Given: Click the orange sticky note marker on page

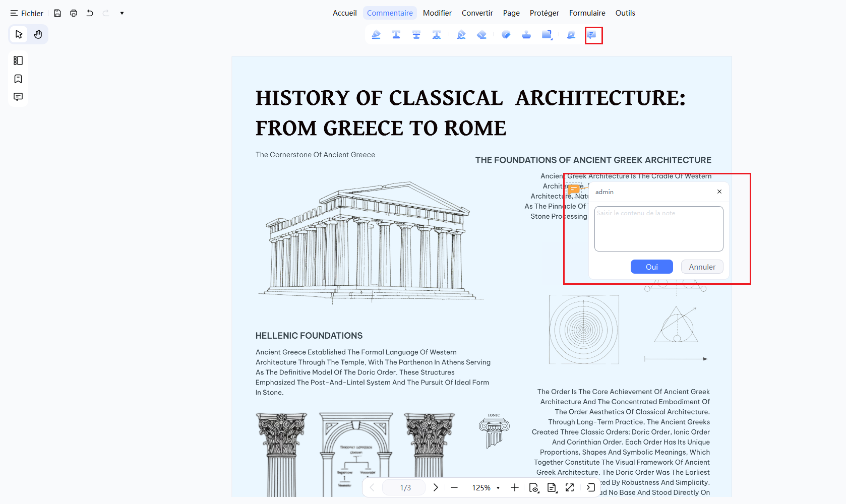Looking at the screenshot, I should (x=574, y=190).
